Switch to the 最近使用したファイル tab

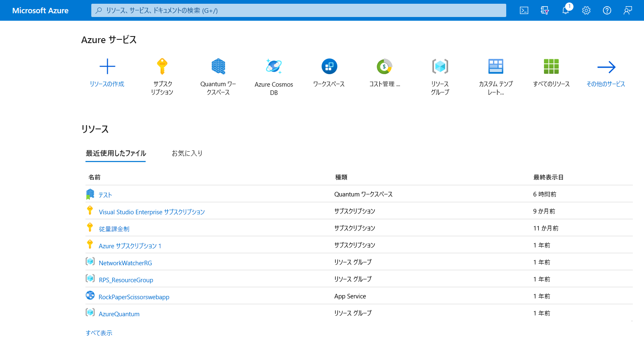(116, 153)
